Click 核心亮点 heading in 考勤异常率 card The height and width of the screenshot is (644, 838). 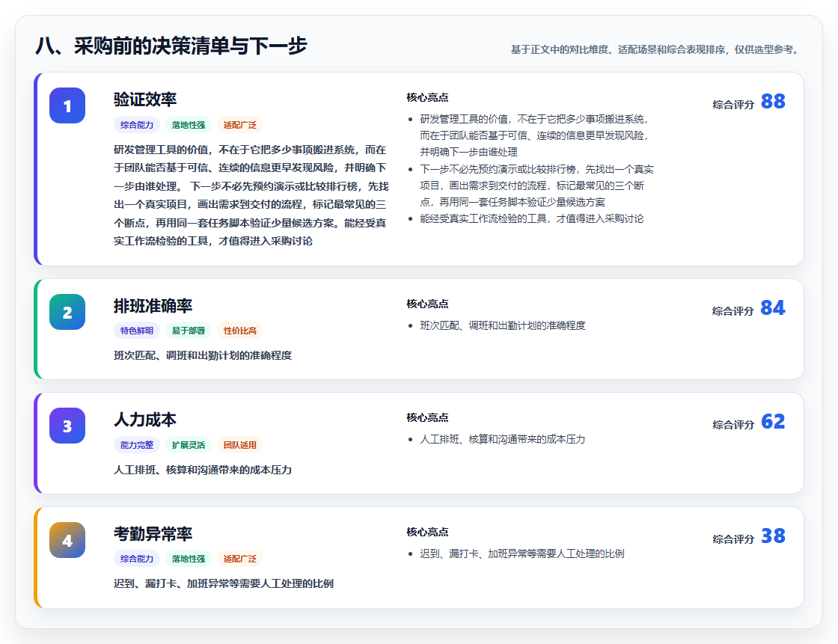[427, 533]
